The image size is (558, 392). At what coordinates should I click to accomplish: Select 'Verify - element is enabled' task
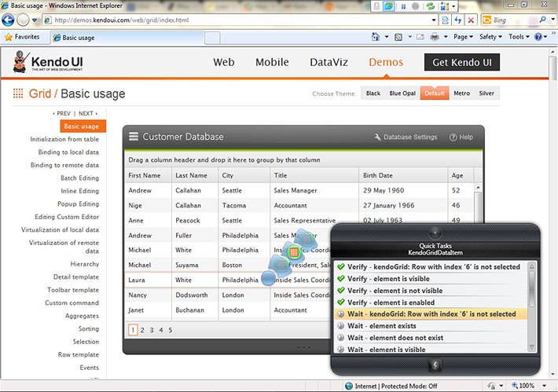tap(431, 302)
